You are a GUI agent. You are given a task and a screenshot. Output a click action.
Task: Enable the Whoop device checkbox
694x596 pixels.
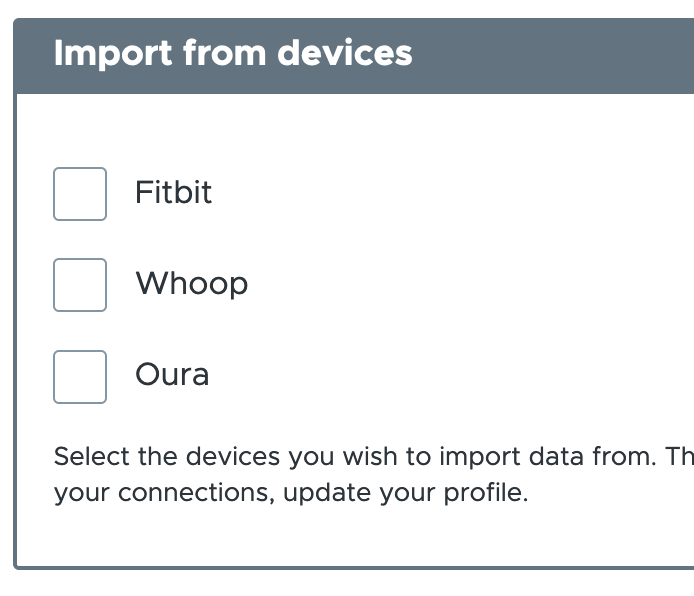(80, 285)
